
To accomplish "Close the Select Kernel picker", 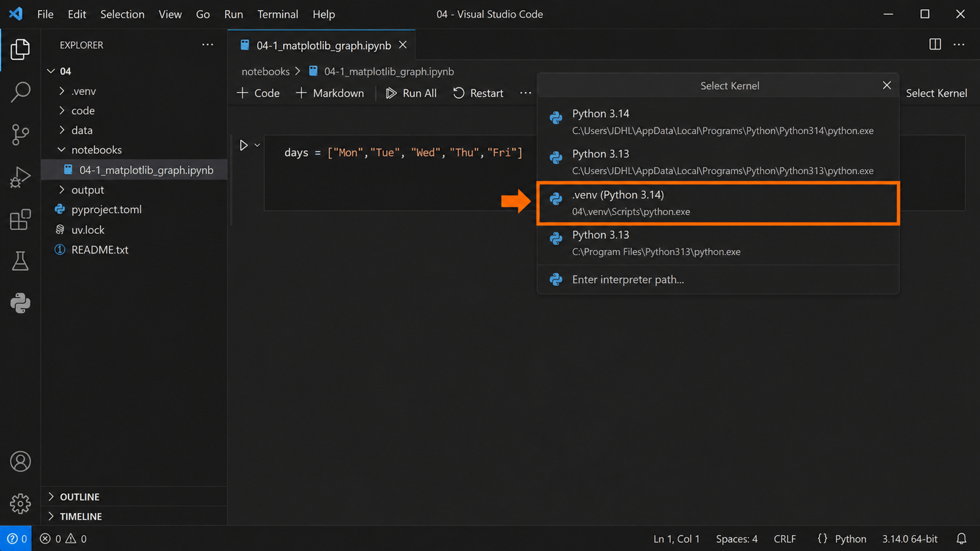I will 887,85.
